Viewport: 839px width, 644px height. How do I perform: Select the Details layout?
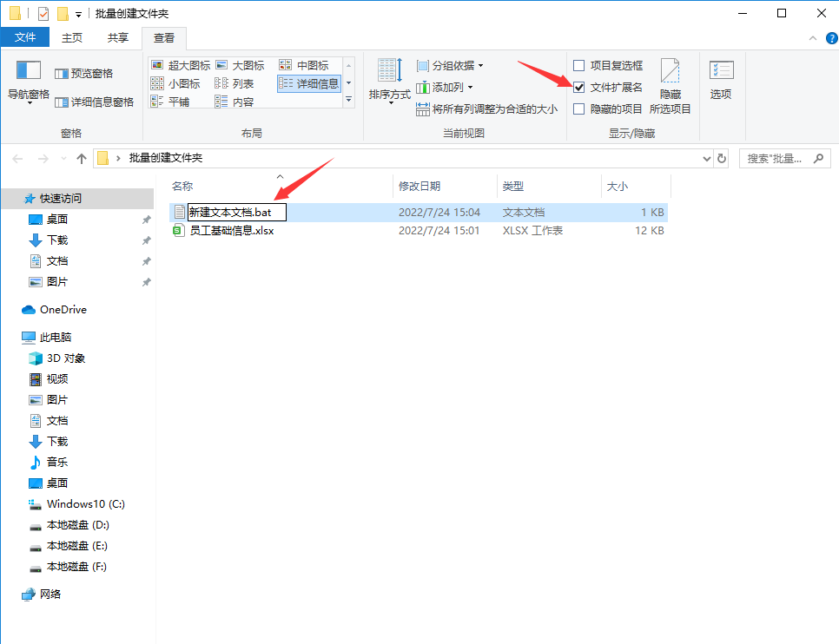pos(308,83)
